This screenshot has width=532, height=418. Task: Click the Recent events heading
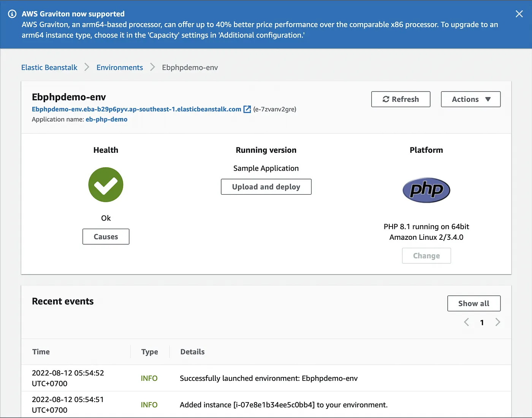point(63,301)
